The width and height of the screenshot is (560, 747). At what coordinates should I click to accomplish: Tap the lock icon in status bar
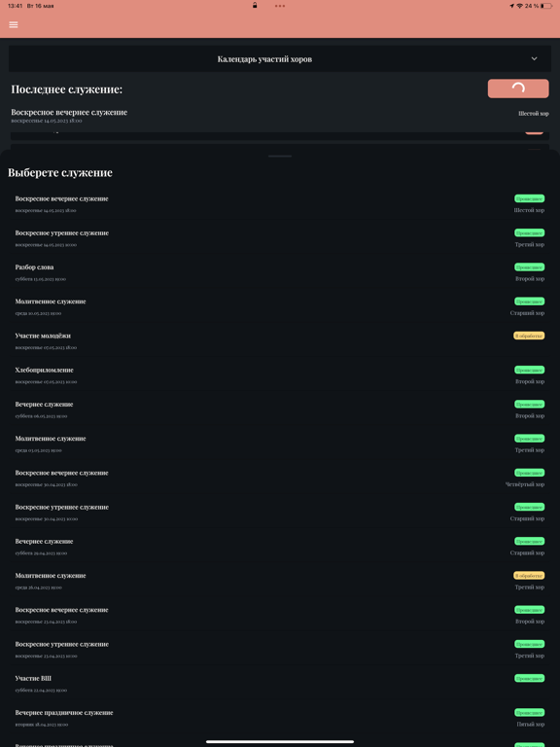255,5
